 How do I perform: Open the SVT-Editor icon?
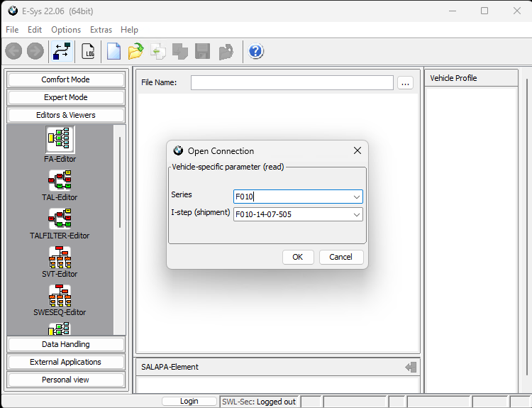click(x=60, y=257)
